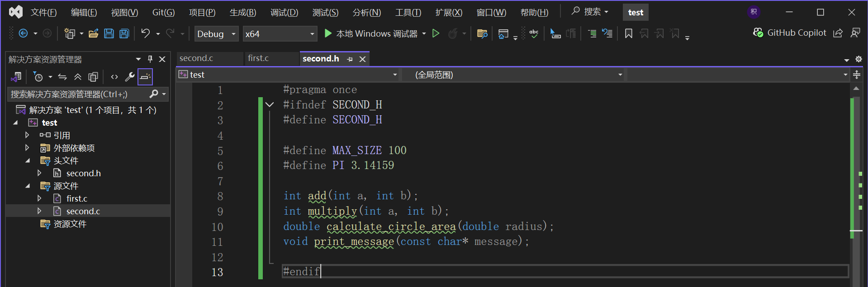The width and height of the screenshot is (868, 287).
Task: Click the Send Feedback person icon
Action: pyautogui.click(x=855, y=33)
